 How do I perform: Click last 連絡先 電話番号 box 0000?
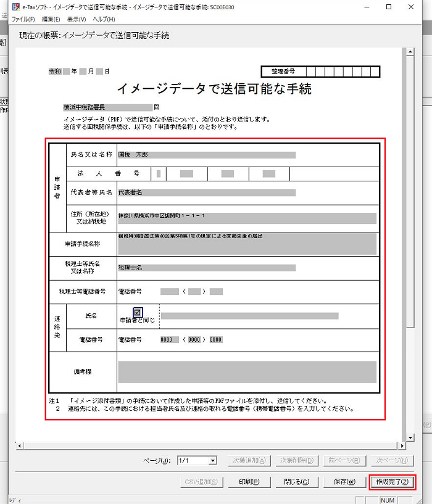click(216, 340)
